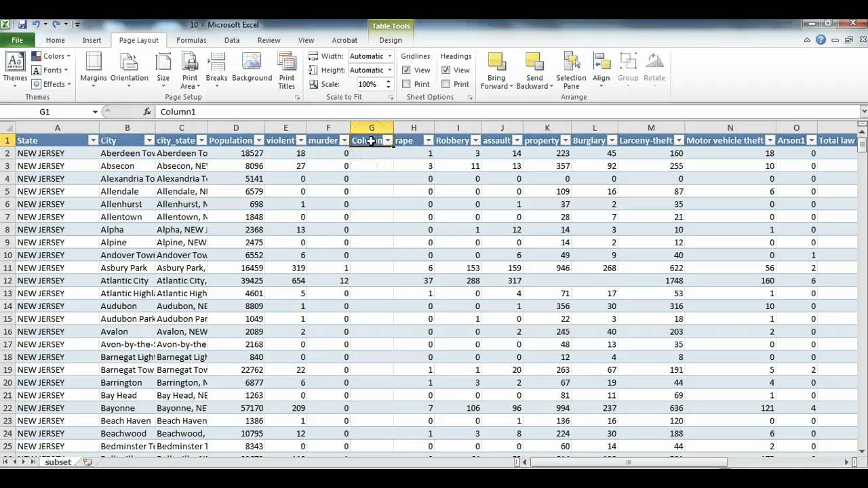The width and height of the screenshot is (868, 488).
Task: Open Width scale dropdown
Action: click(x=389, y=56)
